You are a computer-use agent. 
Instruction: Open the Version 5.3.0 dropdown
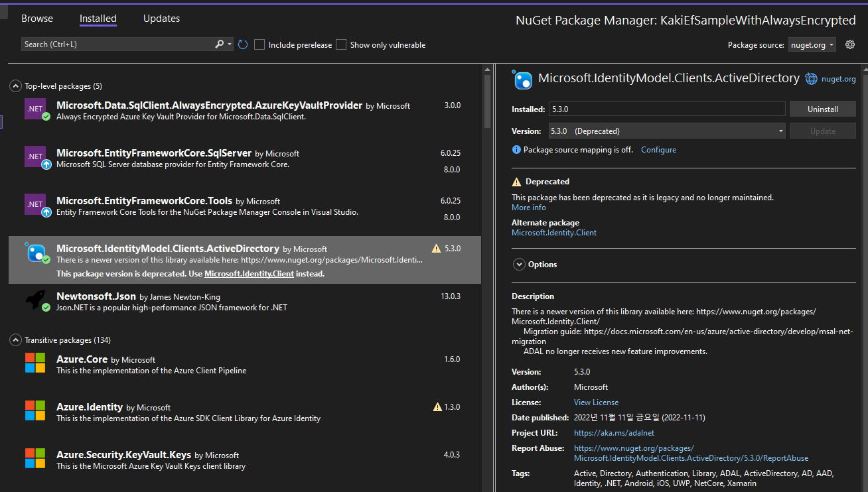(x=666, y=131)
